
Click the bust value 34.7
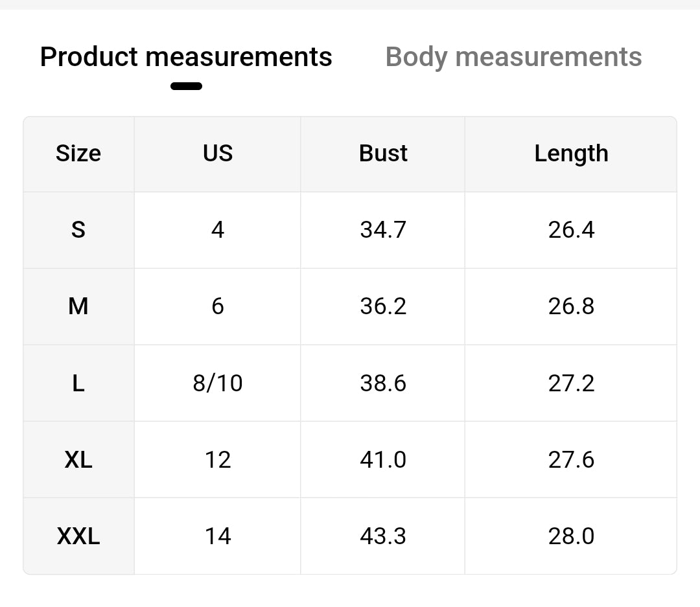click(383, 230)
